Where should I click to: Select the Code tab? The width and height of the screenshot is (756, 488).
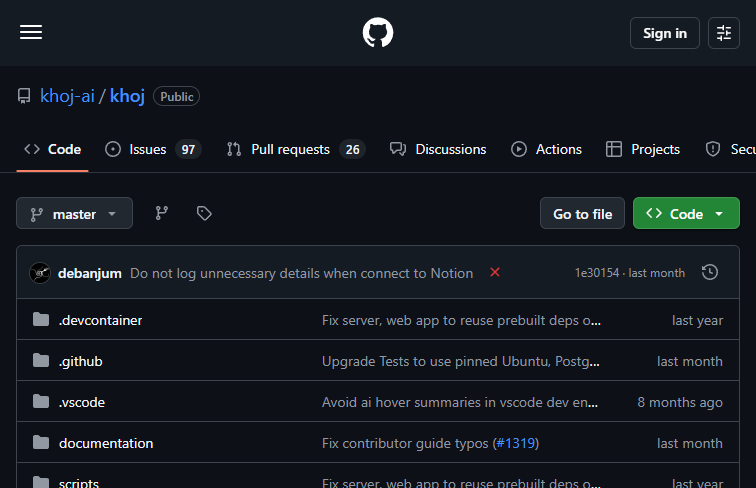click(x=53, y=149)
